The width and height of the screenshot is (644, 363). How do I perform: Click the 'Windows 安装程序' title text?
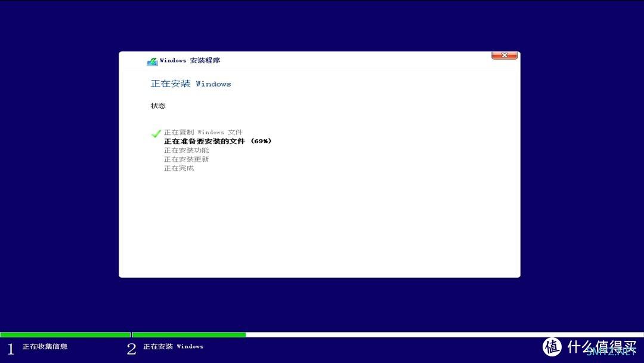click(x=190, y=60)
